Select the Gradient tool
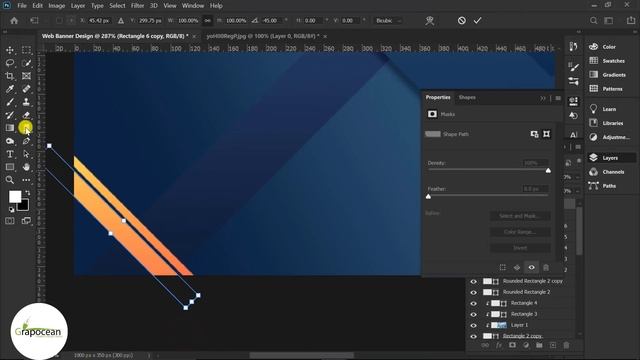 [x=10, y=128]
